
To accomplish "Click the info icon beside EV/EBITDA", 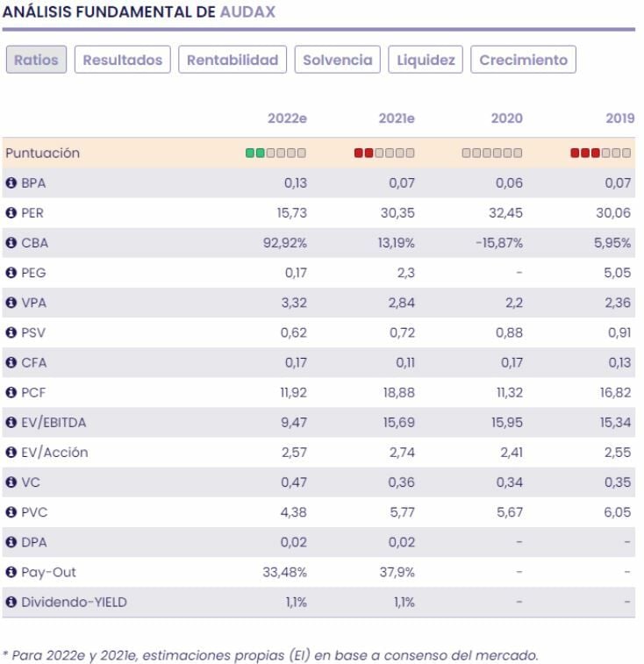I will click(x=11, y=423).
